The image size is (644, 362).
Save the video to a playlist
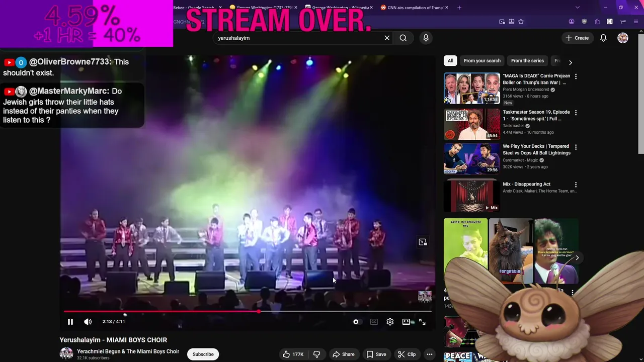pyautogui.click(x=376, y=354)
